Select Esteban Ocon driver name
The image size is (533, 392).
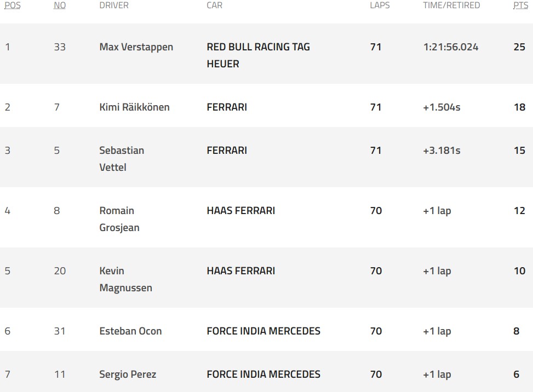130,331
